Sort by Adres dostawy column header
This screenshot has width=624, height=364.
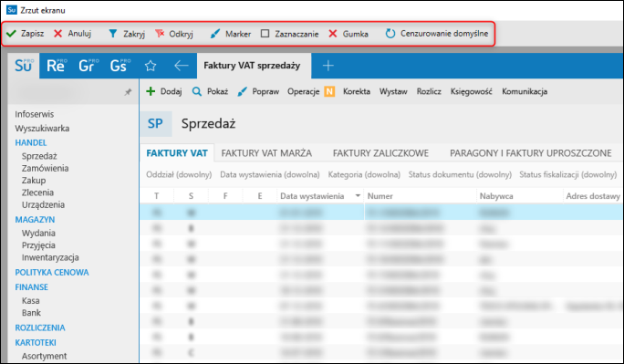click(x=593, y=196)
